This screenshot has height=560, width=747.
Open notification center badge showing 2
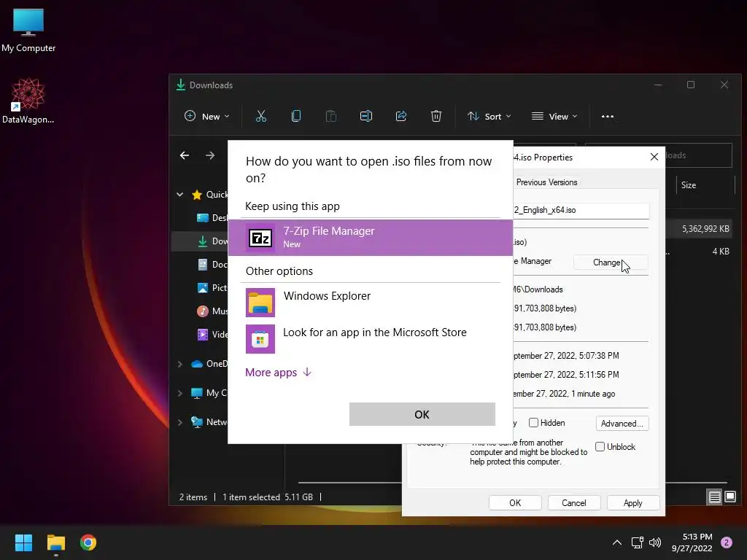click(727, 542)
